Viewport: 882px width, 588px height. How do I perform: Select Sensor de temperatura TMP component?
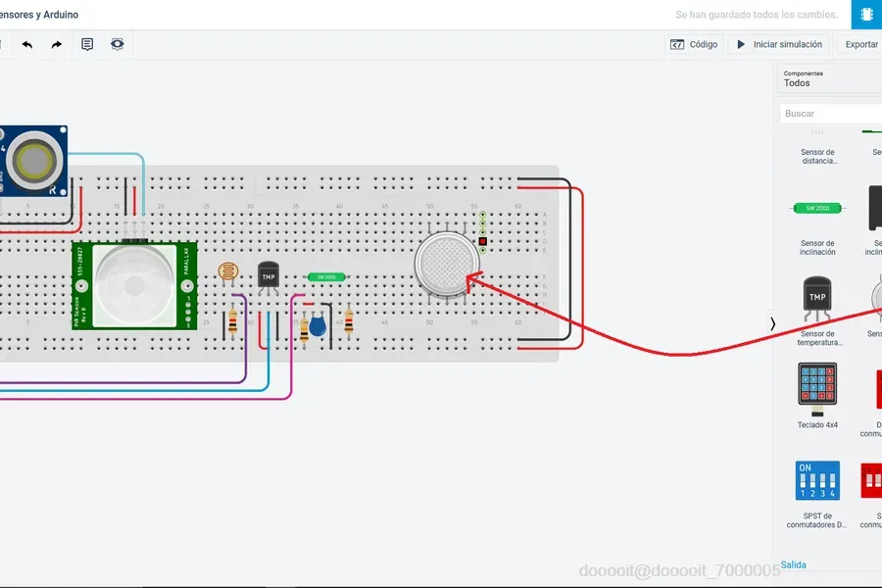click(x=817, y=312)
